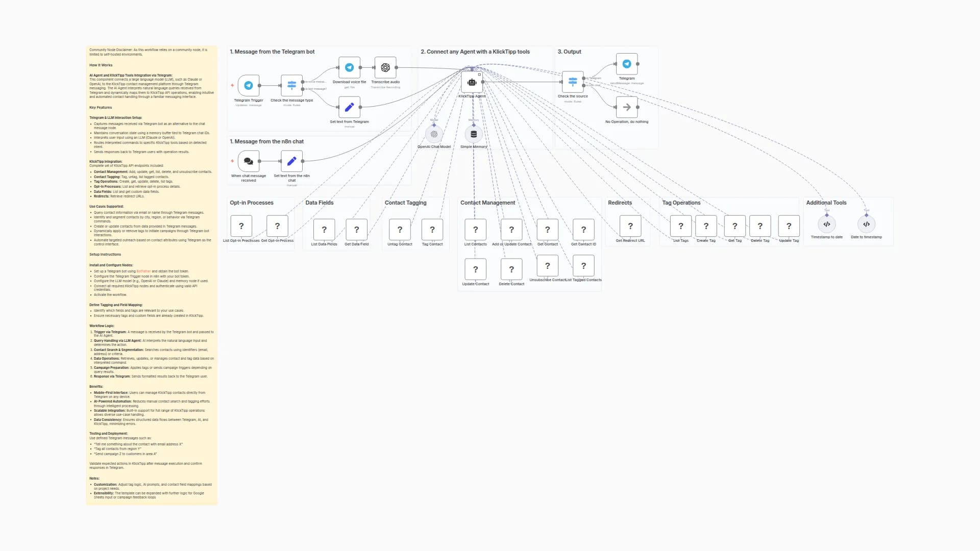Click the KlickTipp Agent robot node
Screen dimensions: 980x551
[472, 82]
